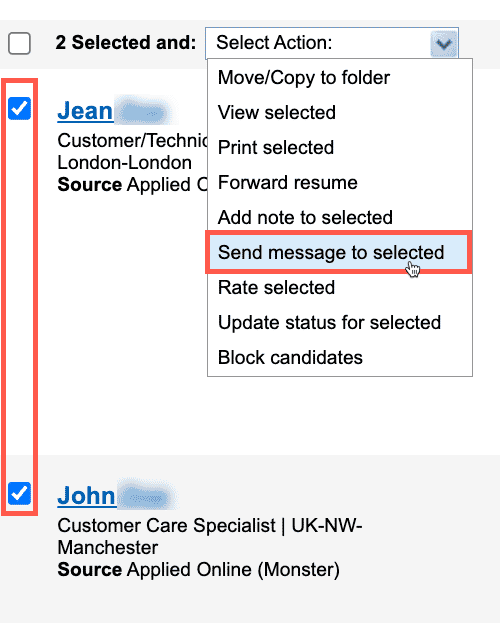Screen dimensions: 500x623
Task: Open the Select Action combo box
Action: coord(332,43)
